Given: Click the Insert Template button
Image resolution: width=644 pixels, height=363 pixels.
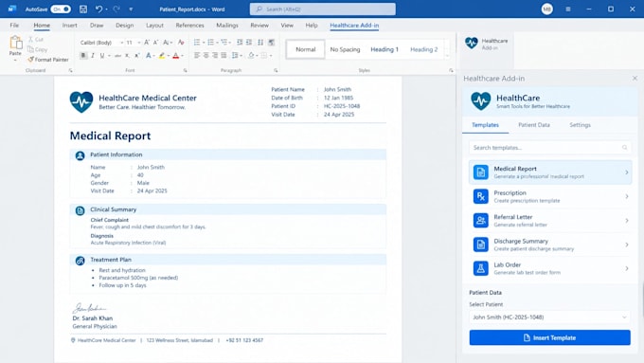Looking at the screenshot, I should pyautogui.click(x=549, y=337).
